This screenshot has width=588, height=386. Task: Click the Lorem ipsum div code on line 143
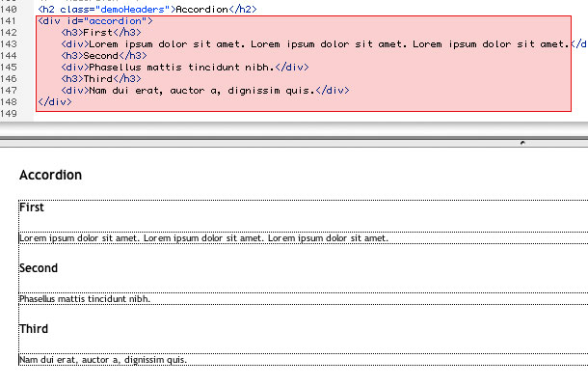click(324, 44)
